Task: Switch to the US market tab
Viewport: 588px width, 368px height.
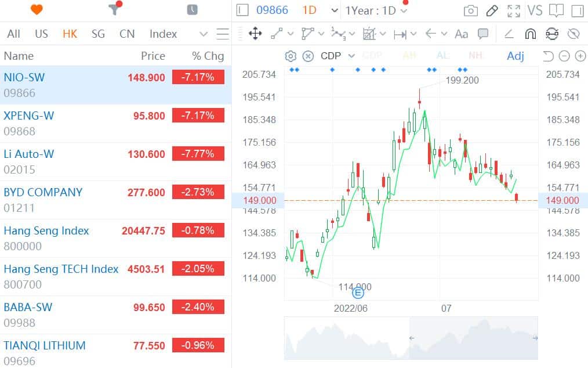Action: 41,34
